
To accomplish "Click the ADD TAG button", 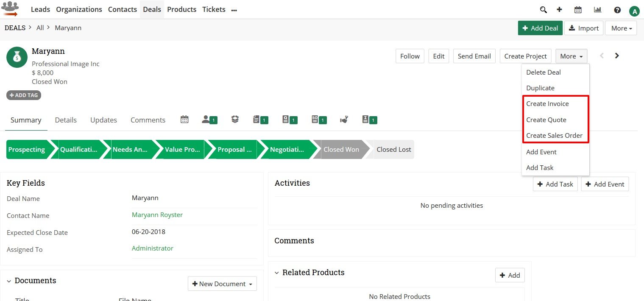I will pos(24,95).
